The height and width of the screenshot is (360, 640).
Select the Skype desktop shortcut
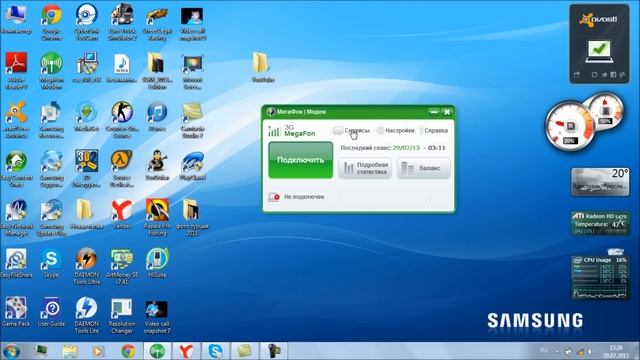click(x=51, y=263)
